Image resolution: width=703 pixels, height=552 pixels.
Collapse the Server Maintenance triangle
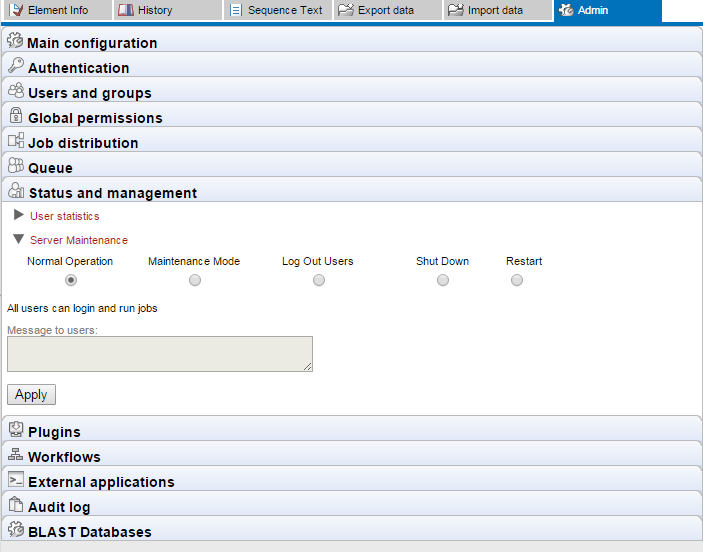pos(18,239)
